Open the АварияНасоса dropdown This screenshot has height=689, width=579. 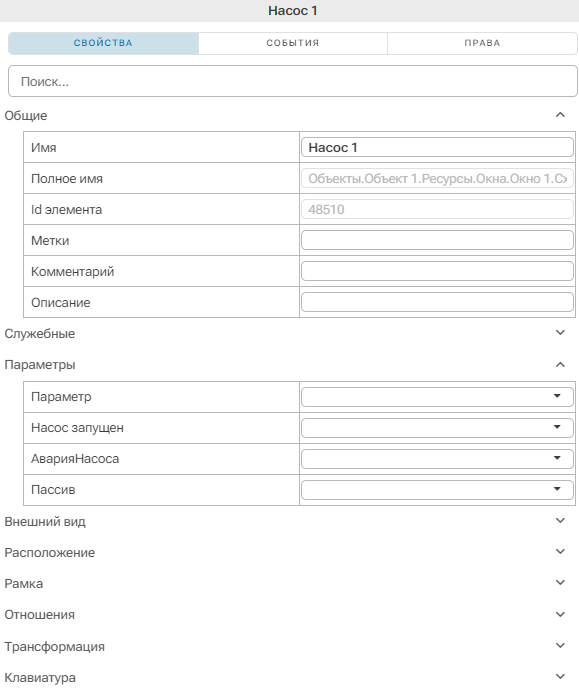tap(437, 459)
